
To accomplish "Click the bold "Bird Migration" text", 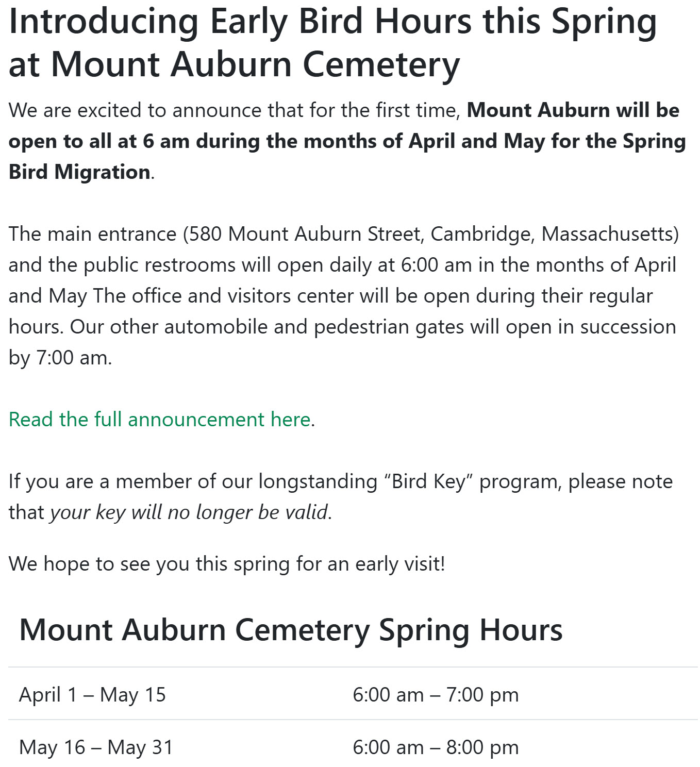I will (80, 172).
